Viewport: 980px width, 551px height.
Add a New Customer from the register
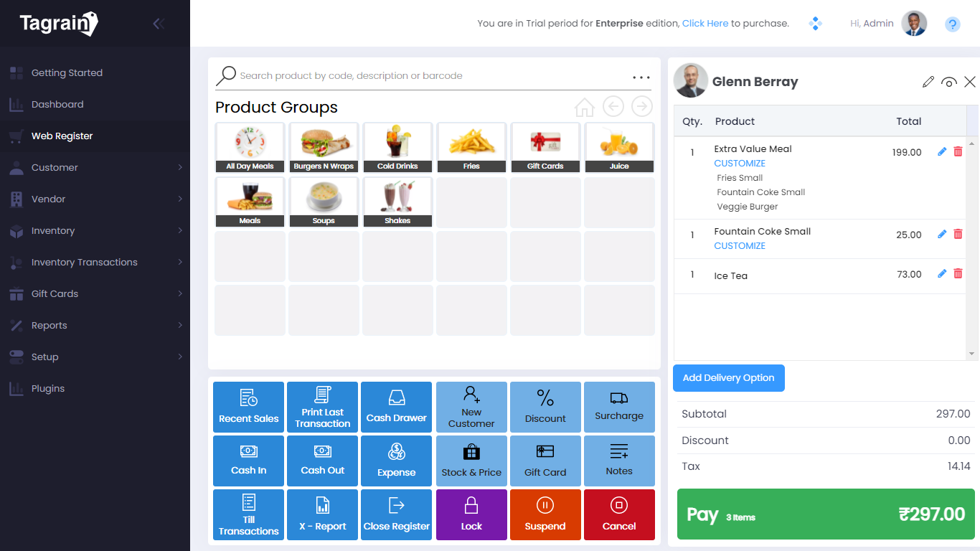pyautogui.click(x=471, y=407)
